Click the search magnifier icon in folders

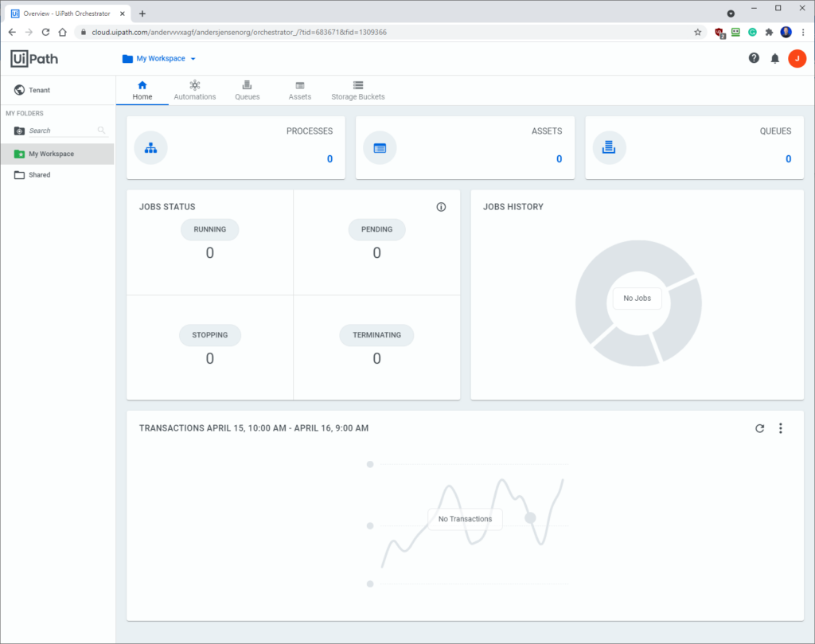click(x=101, y=131)
